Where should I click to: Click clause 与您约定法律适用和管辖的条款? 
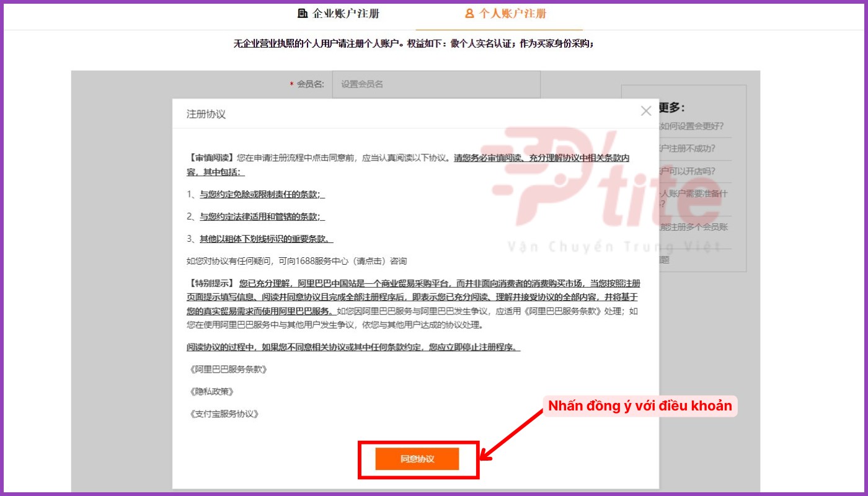(x=262, y=216)
